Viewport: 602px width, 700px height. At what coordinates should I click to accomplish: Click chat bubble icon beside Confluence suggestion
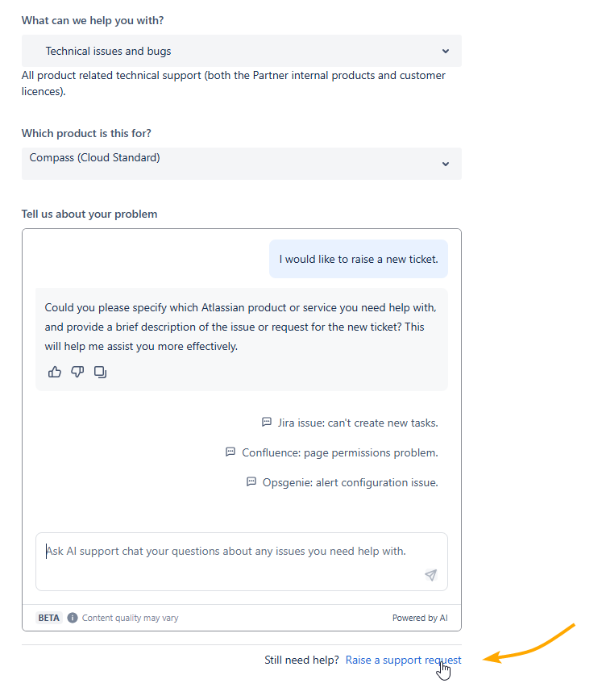point(230,452)
